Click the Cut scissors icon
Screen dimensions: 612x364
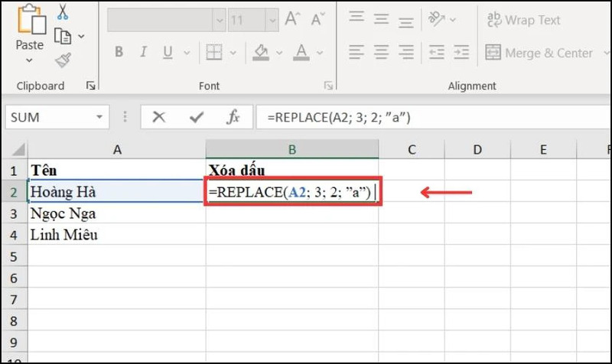(x=63, y=13)
